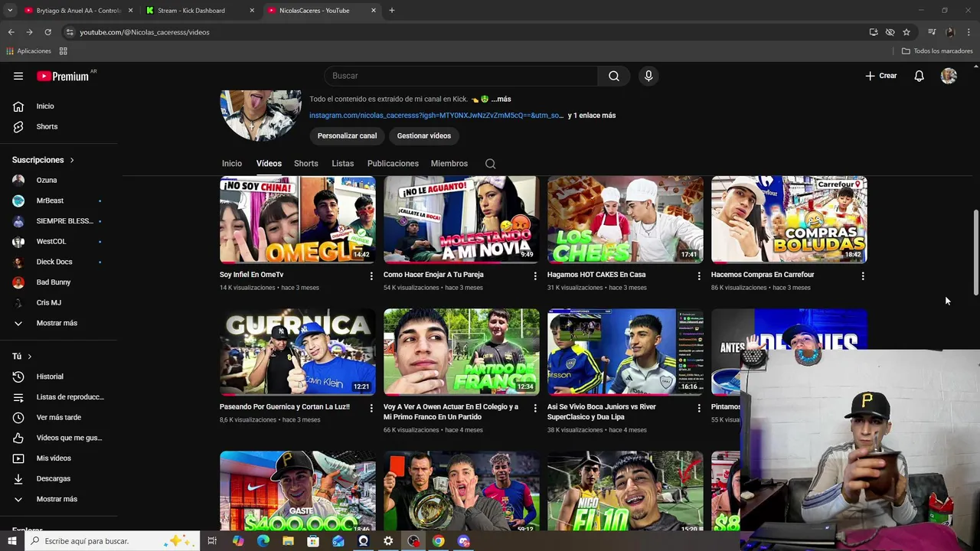Image resolution: width=980 pixels, height=551 pixels.
Task: Open the Windows Start menu
Action: click(11, 541)
